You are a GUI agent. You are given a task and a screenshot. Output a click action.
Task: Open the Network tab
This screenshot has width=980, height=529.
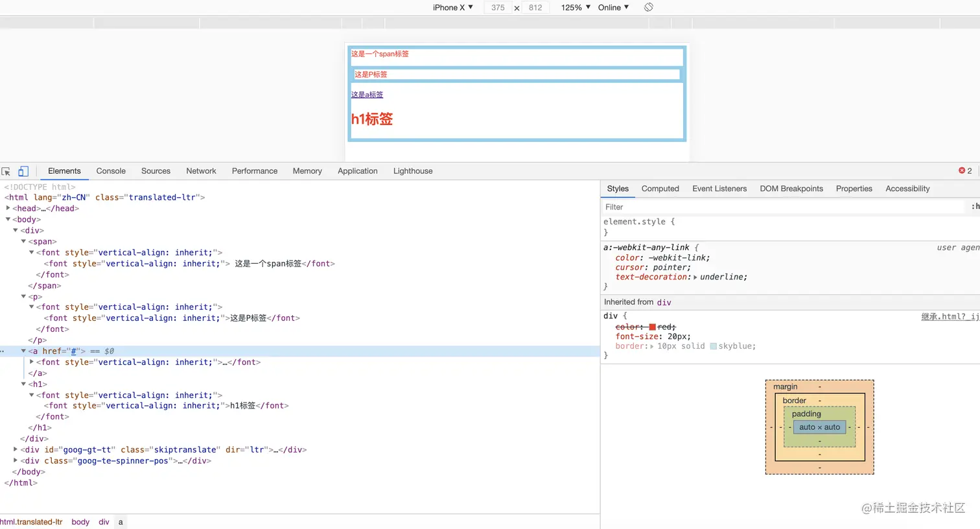201,171
